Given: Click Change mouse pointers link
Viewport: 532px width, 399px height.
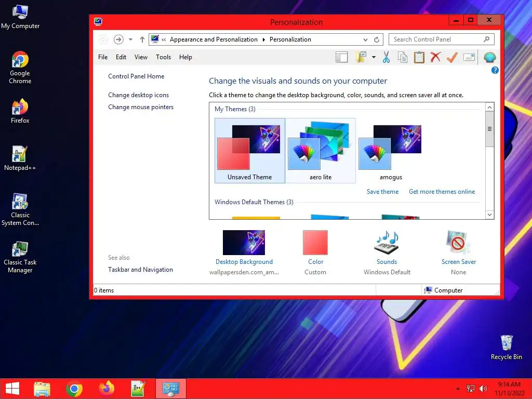Looking at the screenshot, I should [141, 107].
